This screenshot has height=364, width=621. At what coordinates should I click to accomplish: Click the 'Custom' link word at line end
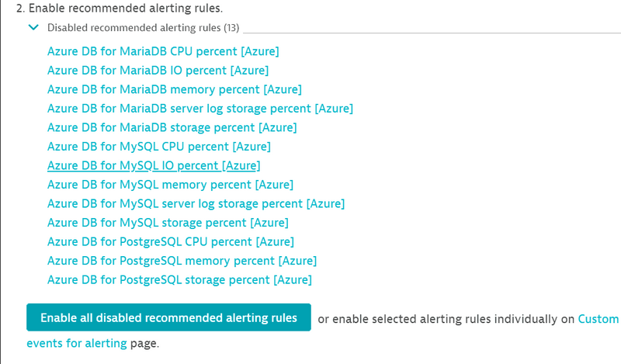pos(598,319)
